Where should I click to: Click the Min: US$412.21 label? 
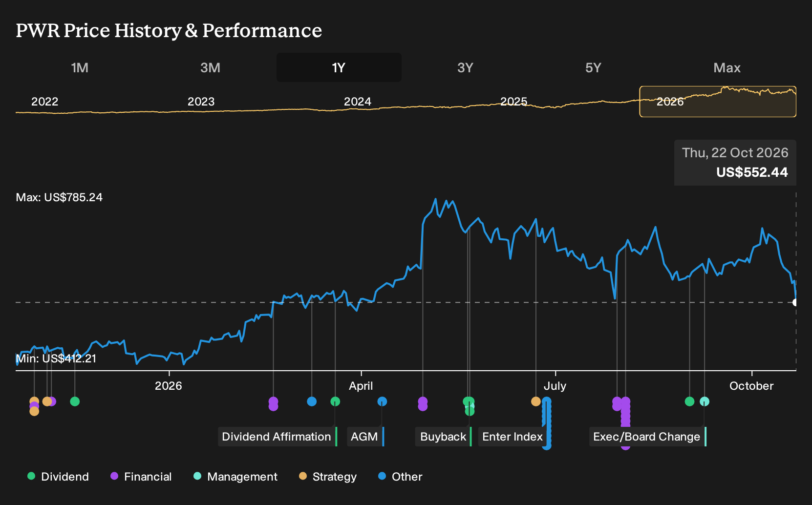pos(56,358)
